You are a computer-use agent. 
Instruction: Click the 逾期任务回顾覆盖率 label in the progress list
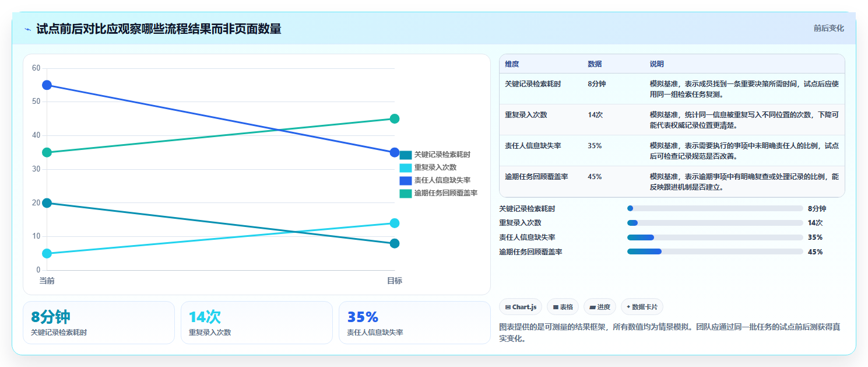(530, 252)
